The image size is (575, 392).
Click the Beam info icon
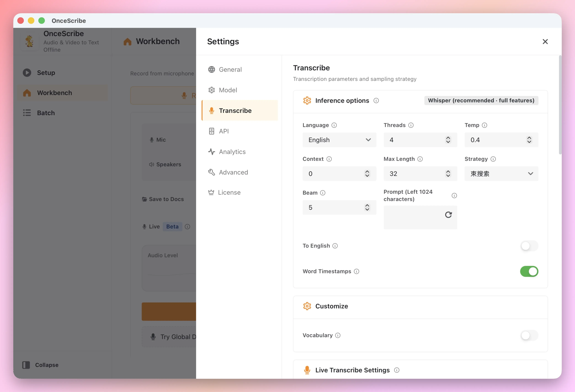[x=322, y=193]
